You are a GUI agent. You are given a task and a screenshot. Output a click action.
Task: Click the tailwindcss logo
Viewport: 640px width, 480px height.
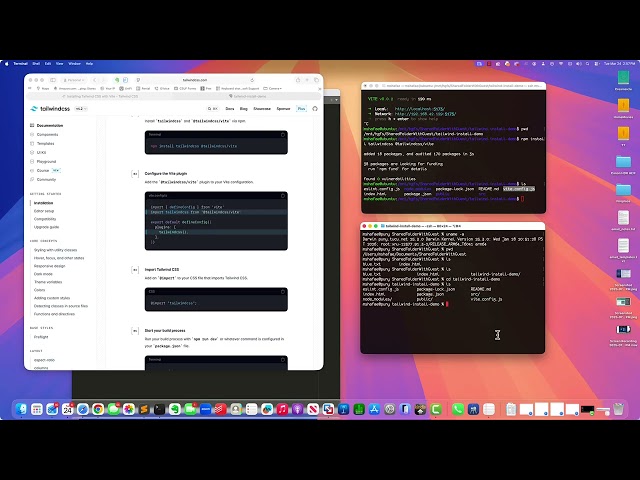[x=50, y=109]
